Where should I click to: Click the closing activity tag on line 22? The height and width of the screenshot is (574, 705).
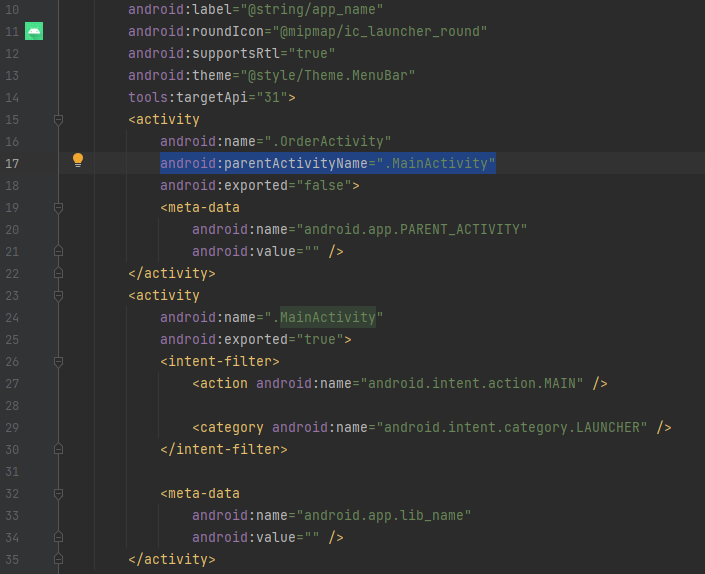point(172,273)
